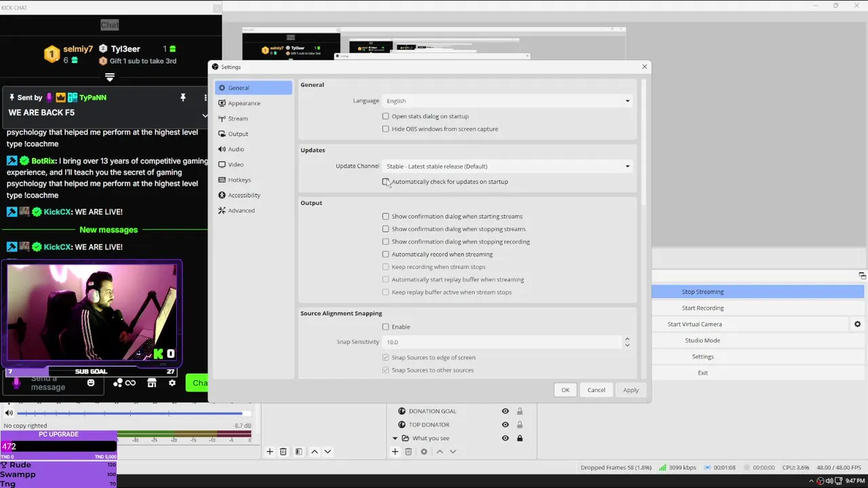Image resolution: width=868 pixels, height=488 pixels.
Task: Open Appearance settings tab
Action: (x=254, y=103)
